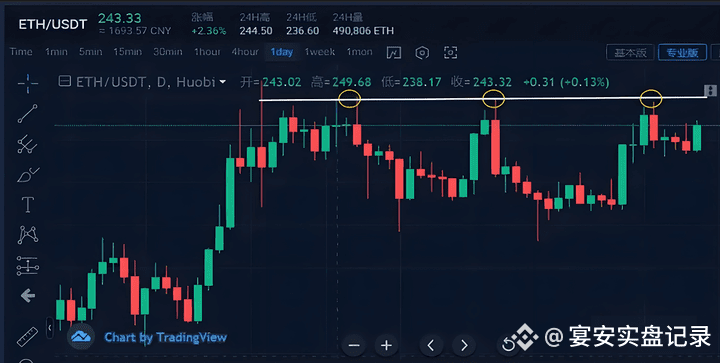Select the long position prediction tool
720x363 pixels.
28,266
